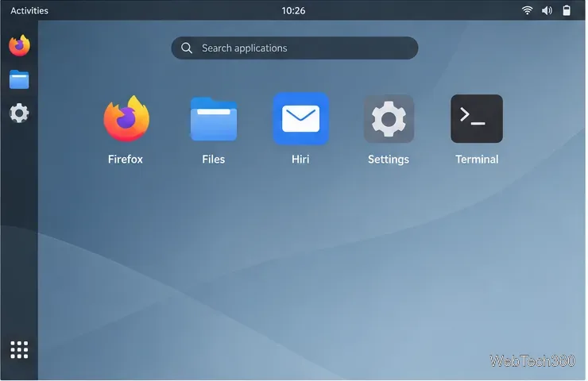Click the Terminal label text
The image size is (588, 381).
tap(477, 160)
